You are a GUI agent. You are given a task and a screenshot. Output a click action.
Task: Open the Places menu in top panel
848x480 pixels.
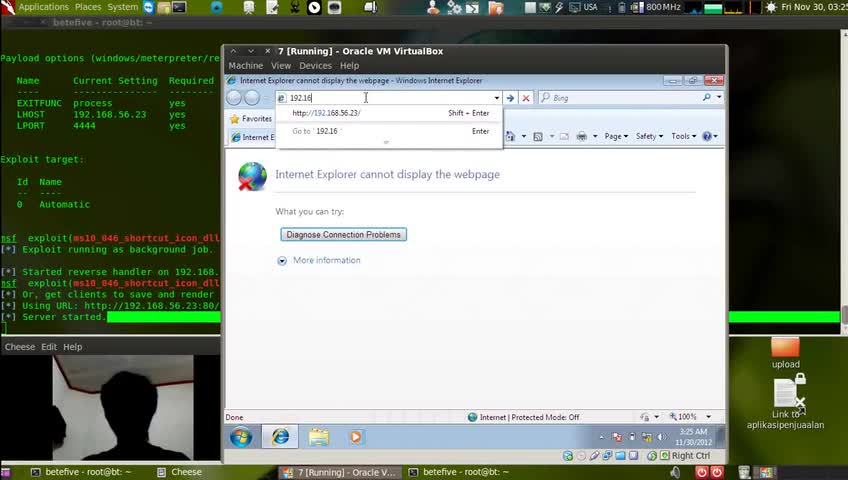[x=88, y=7]
